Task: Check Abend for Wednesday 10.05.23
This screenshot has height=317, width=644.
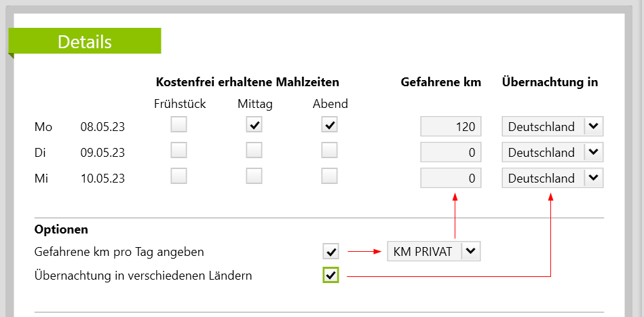Action: coord(330,176)
